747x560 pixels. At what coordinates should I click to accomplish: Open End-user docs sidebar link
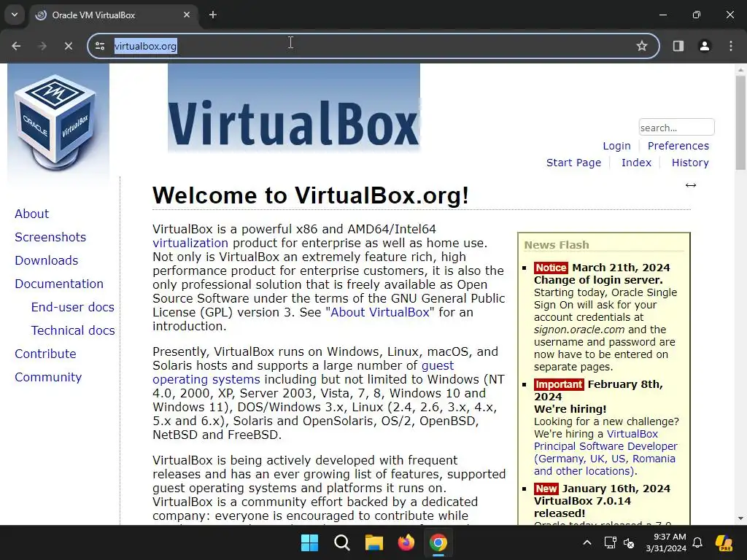(x=72, y=307)
